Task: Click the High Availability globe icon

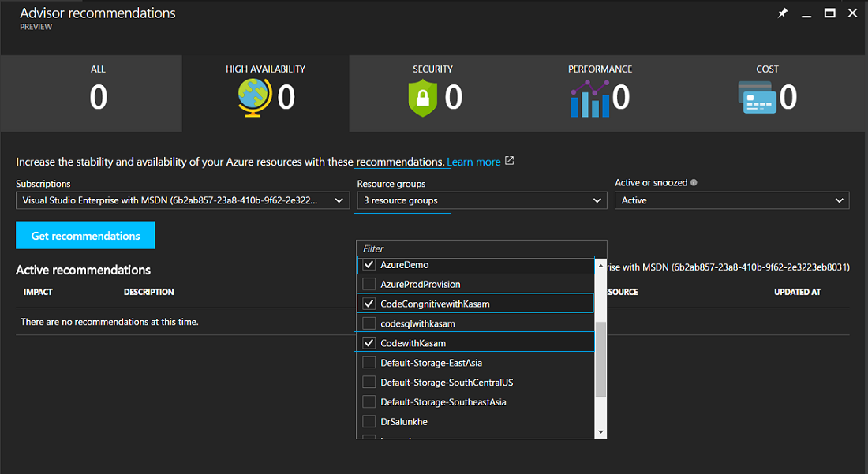Action: [254, 98]
